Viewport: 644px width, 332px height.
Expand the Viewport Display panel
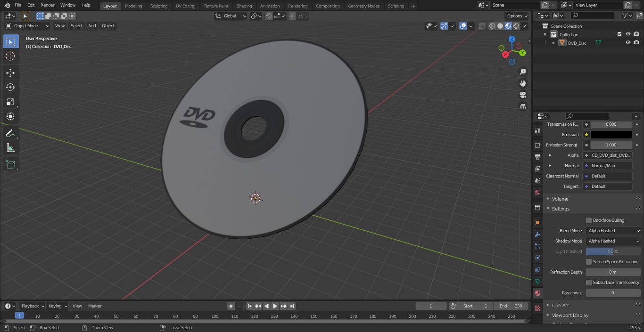(x=570, y=315)
